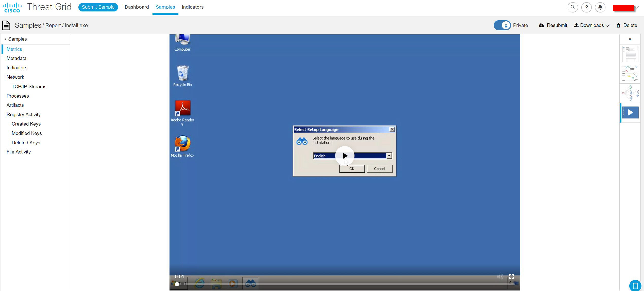Seek the video progress bar handle

pyautogui.click(x=177, y=284)
